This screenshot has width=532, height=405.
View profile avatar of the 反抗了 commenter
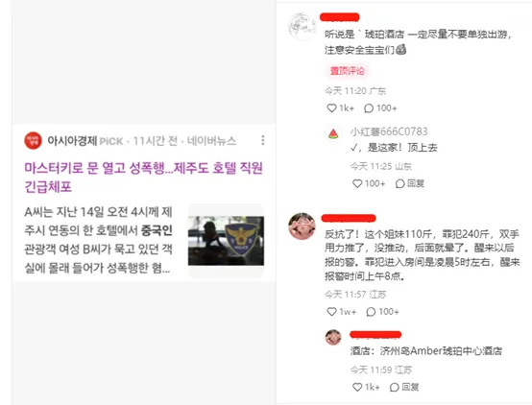302,226
